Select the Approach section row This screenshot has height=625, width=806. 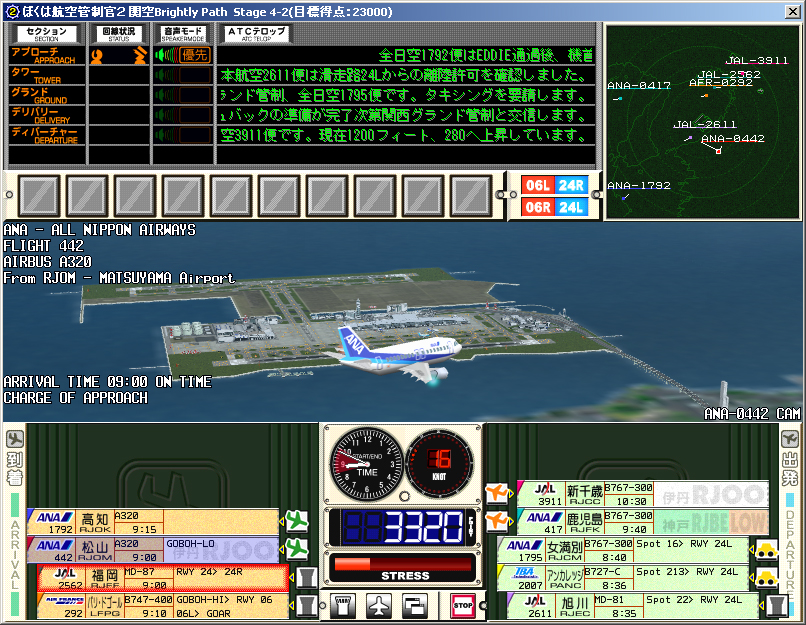tap(46, 55)
